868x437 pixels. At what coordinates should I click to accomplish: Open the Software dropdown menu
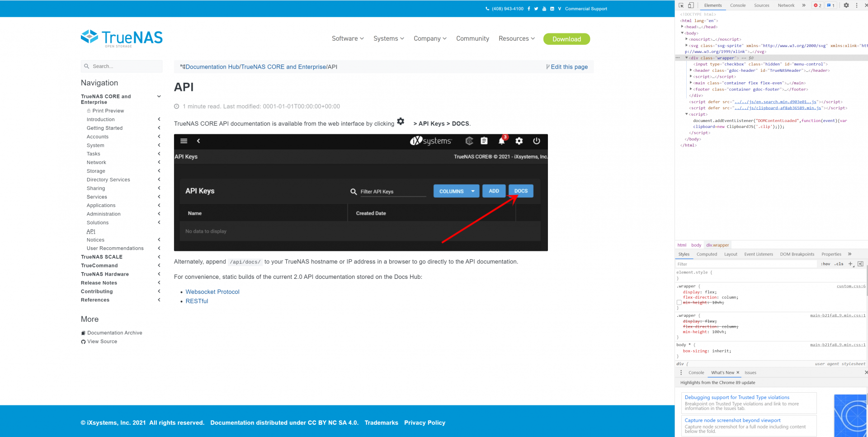pyautogui.click(x=348, y=39)
